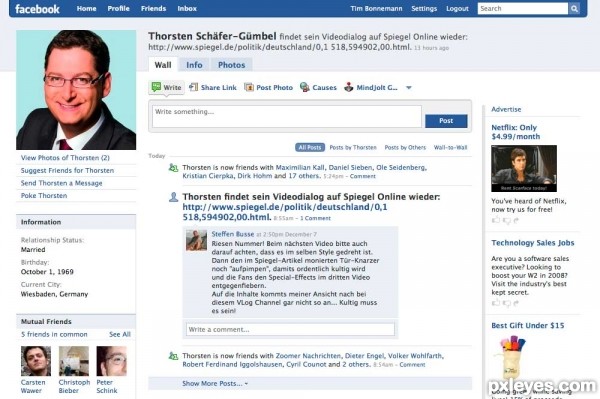
Task: Open the Causes globe icon
Action: [305, 87]
